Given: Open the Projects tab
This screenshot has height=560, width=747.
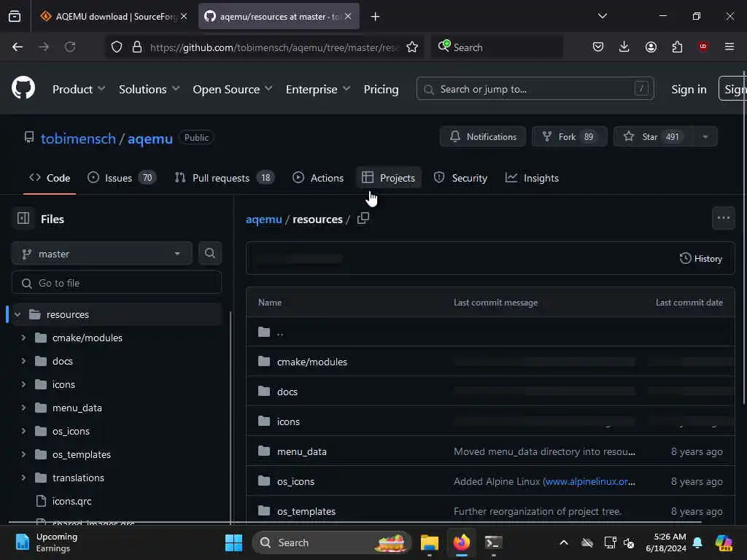Looking at the screenshot, I should [x=389, y=178].
